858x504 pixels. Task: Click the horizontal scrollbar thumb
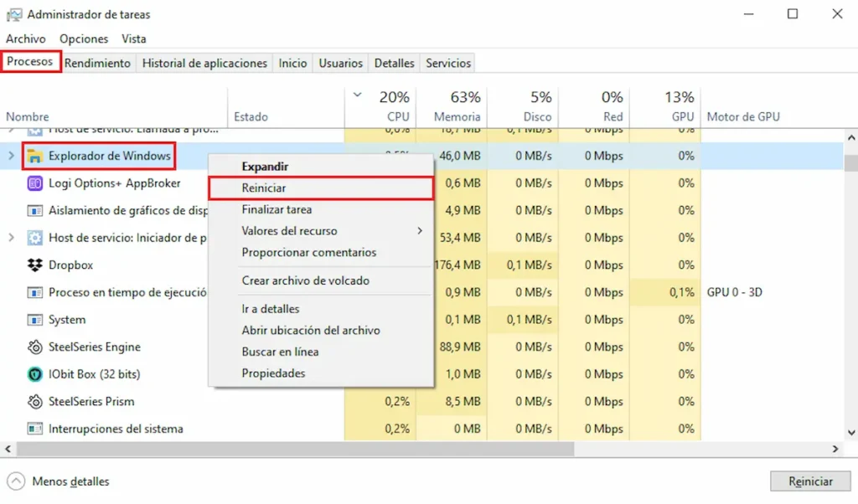pos(296,449)
